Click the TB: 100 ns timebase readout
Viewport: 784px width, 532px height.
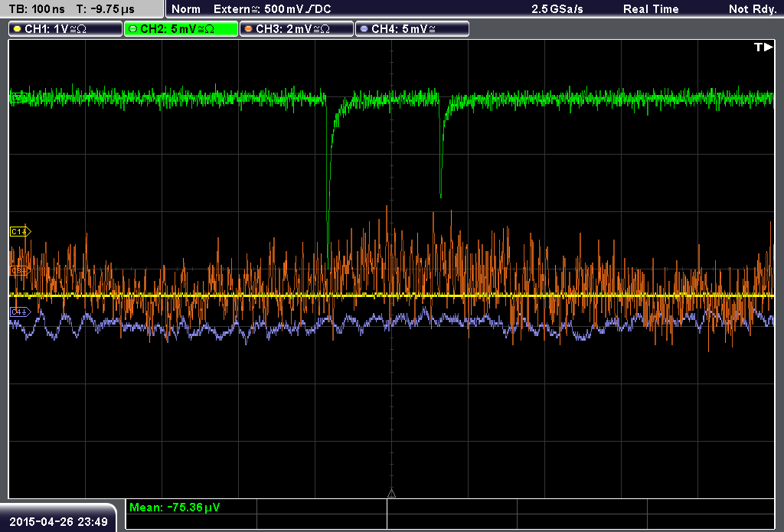pyautogui.click(x=37, y=9)
